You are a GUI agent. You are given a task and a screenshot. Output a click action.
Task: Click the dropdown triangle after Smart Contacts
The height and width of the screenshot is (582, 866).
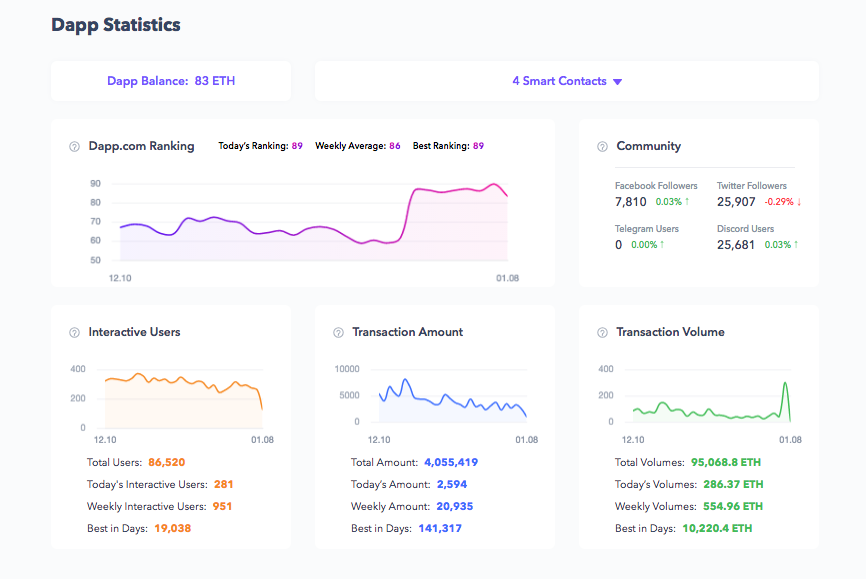[617, 82]
